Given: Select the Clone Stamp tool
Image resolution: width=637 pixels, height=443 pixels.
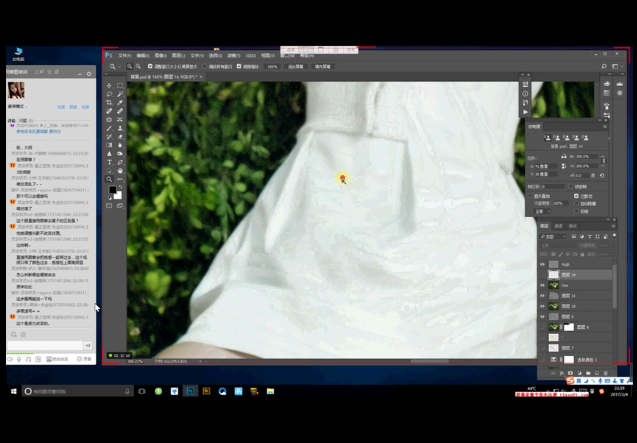Looking at the screenshot, I should point(120,128).
